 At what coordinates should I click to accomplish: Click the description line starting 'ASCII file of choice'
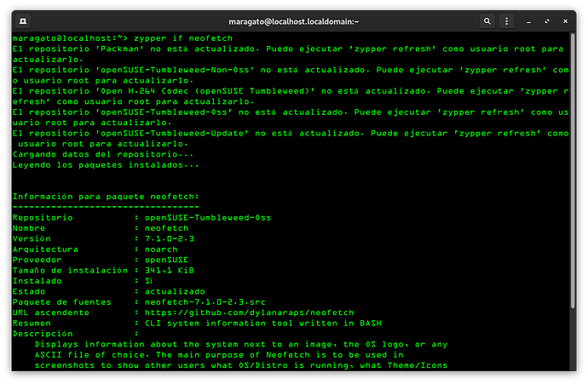219,354
